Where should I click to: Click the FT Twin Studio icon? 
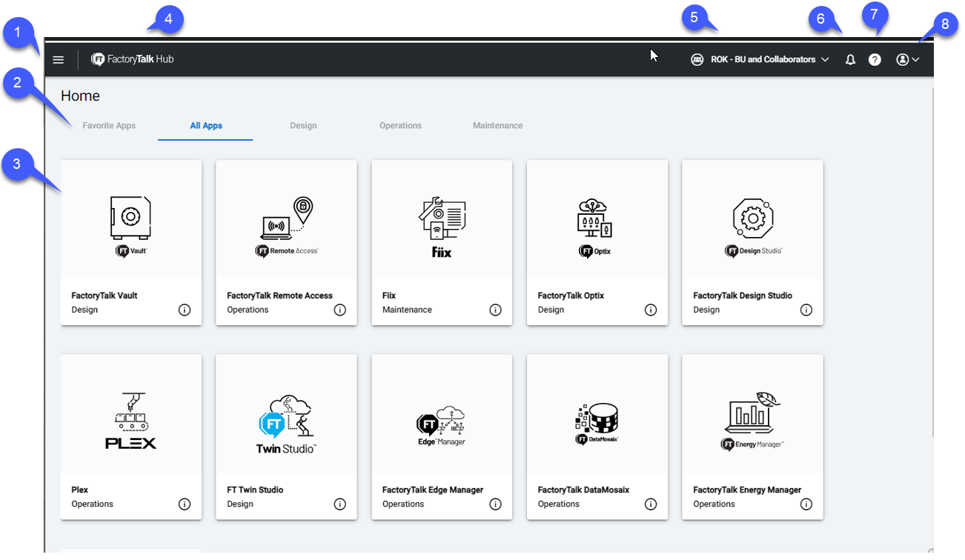click(x=285, y=416)
